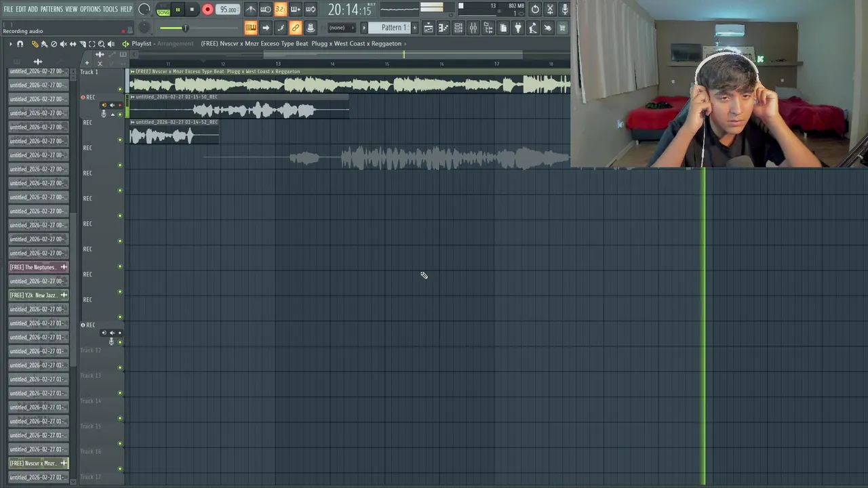Open the HELP menu
The image size is (868, 488).
[126, 9]
